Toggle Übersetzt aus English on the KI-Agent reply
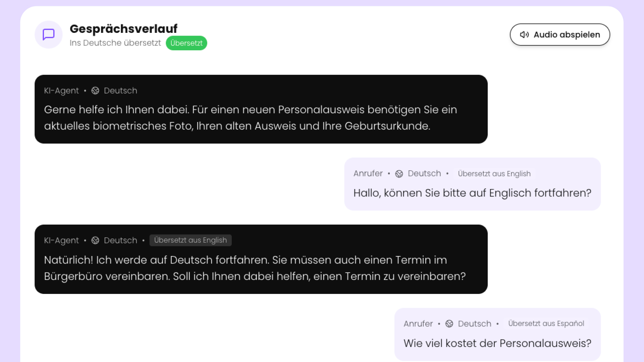 [x=191, y=240]
